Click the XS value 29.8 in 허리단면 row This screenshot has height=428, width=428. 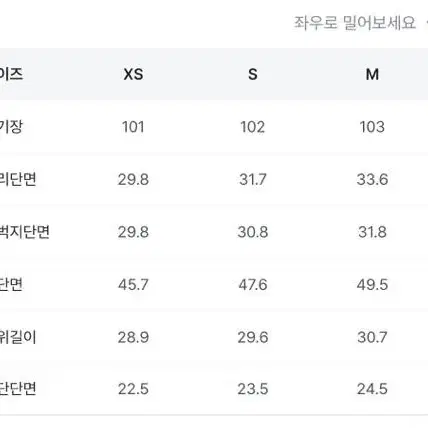point(133,180)
